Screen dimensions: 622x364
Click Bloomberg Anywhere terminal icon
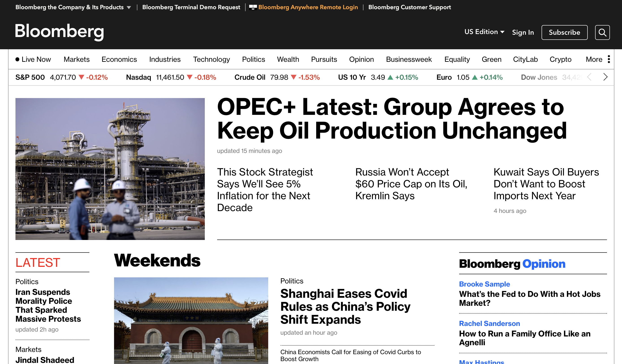pos(253,7)
